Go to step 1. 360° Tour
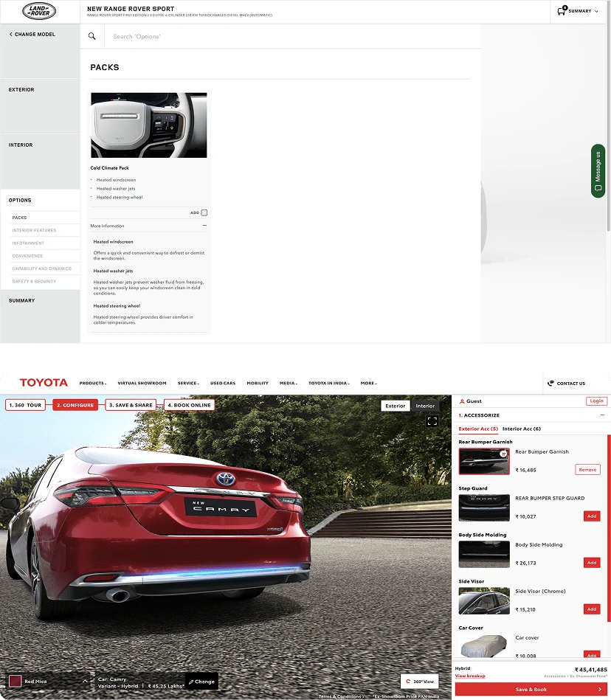This screenshot has width=611, height=700. coord(25,405)
